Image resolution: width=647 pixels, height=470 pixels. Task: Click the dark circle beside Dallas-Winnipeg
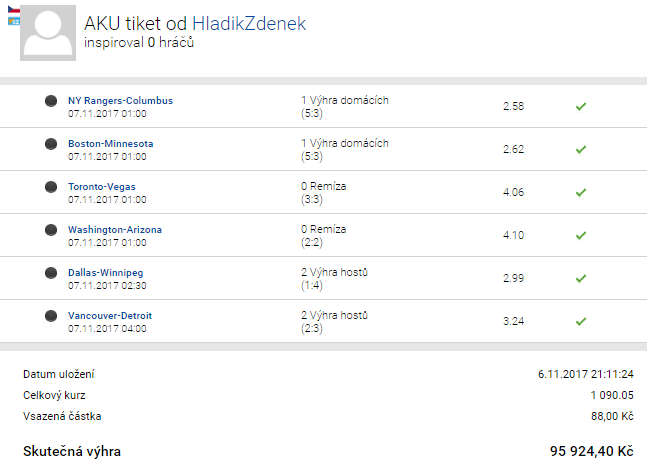51,273
